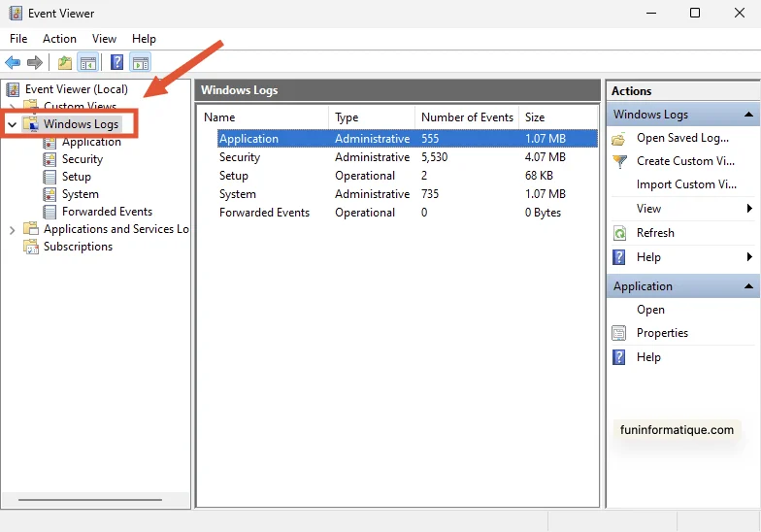Click the Security log icon in tree
Image resolution: width=761 pixels, height=532 pixels.
tap(50, 159)
